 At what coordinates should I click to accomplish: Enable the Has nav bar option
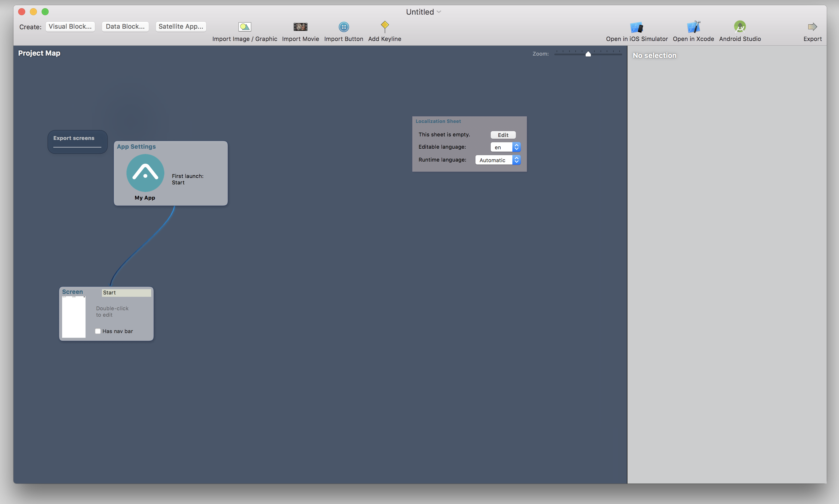[98, 331]
